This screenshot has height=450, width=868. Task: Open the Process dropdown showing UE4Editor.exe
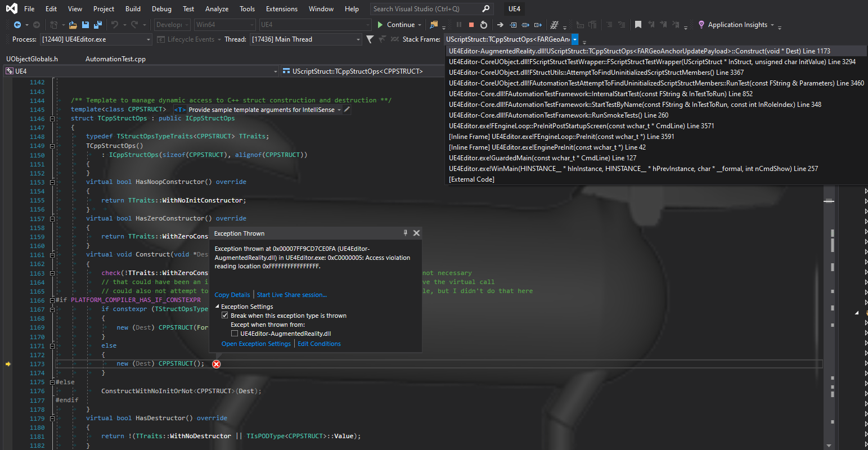(x=96, y=39)
